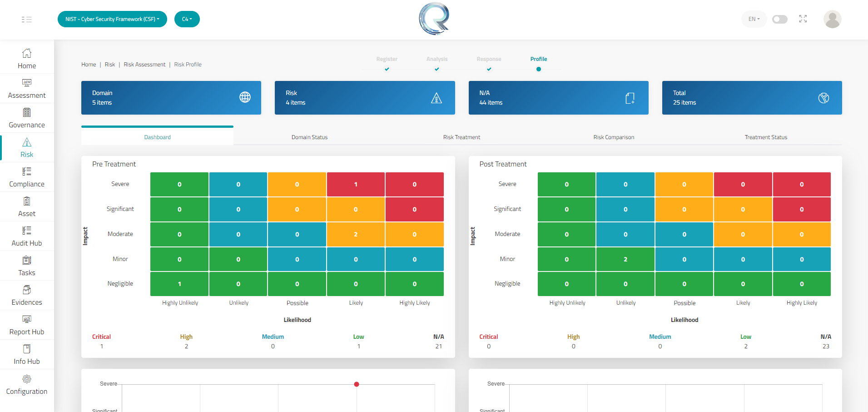
Task: Open the EN language dropdown
Action: 754,19
